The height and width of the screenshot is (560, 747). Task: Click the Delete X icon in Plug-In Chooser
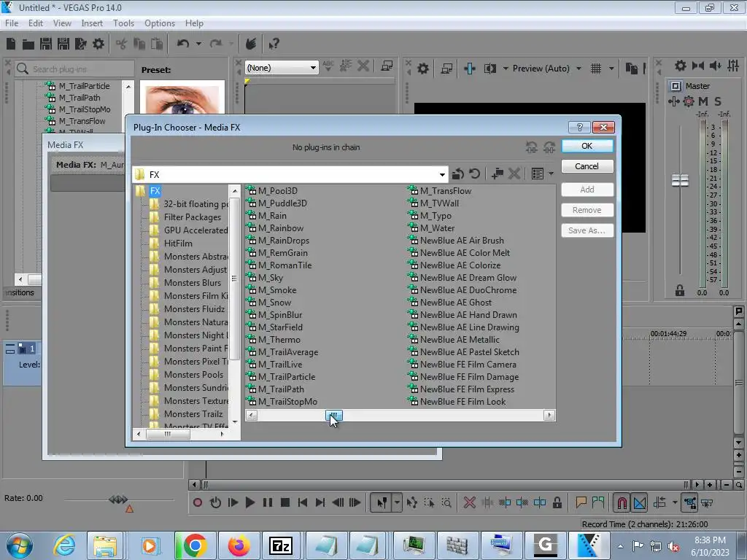tap(514, 174)
